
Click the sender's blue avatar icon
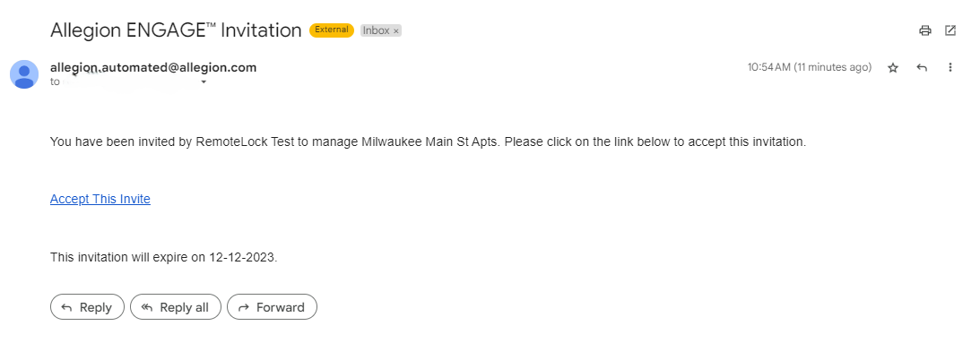pyautogui.click(x=23, y=74)
